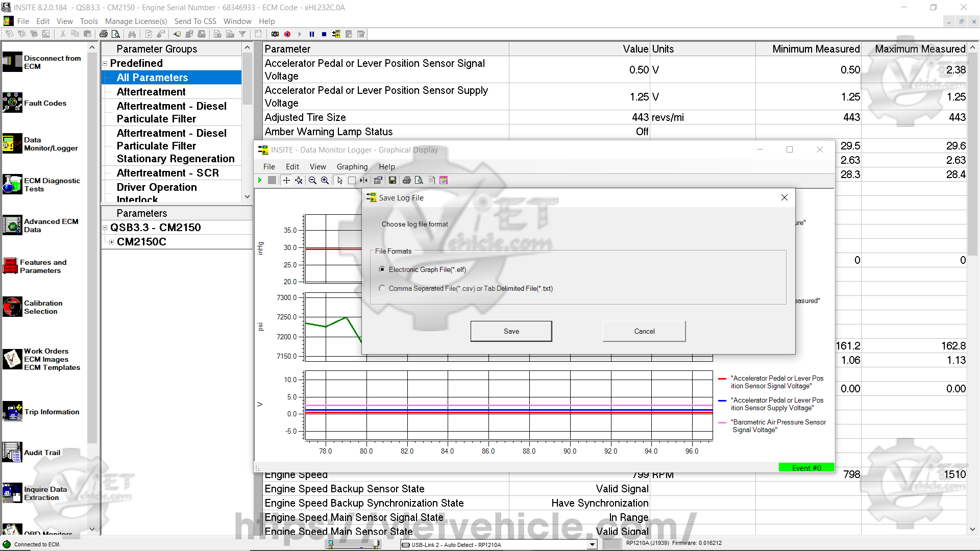Click the pan crosshair arrows tool
The width and height of the screenshot is (980, 551).
coord(286,180)
